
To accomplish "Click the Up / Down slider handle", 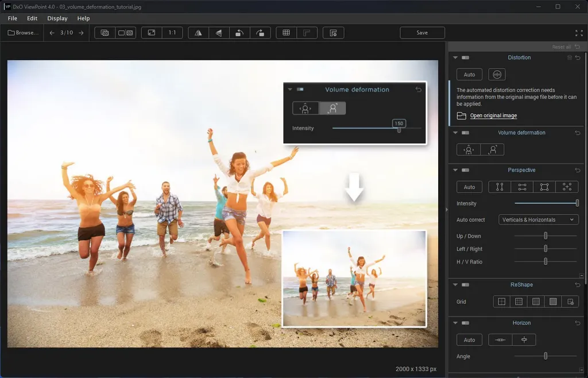I will (x=546, y=236).
